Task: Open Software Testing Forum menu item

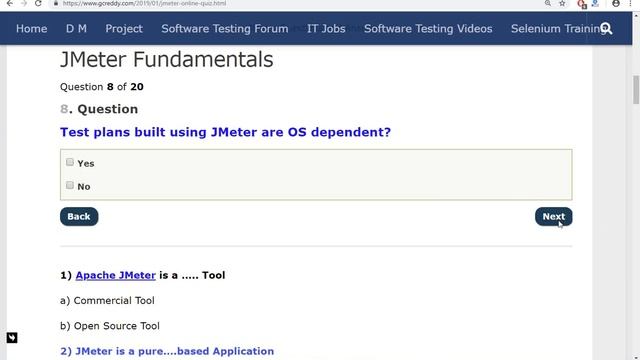Action: click(224, 29)
